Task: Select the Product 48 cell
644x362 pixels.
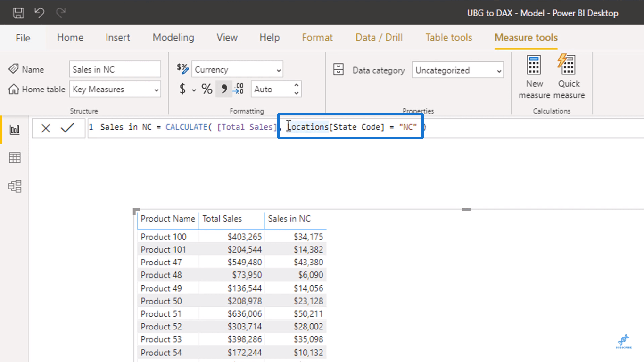Action: [x=161, y=275]
